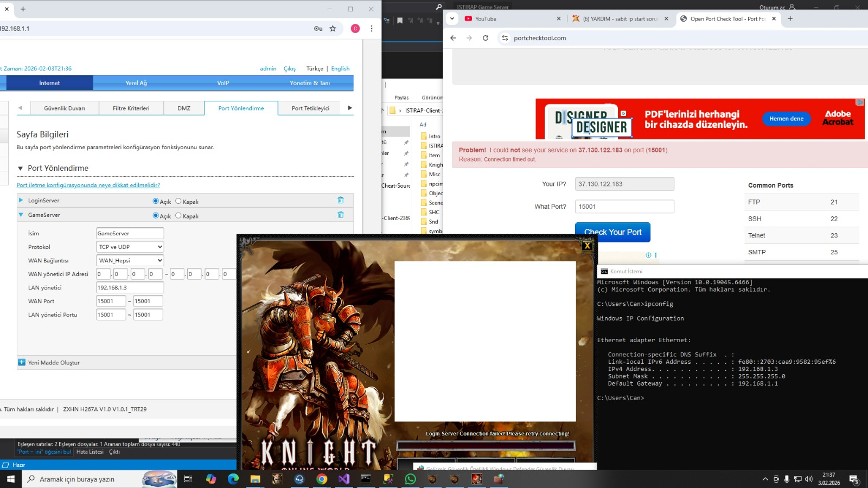Click the Hata Listesi tab in Visual Studio
The width and height of the screenshot is (868, 488).
(90, 452)
